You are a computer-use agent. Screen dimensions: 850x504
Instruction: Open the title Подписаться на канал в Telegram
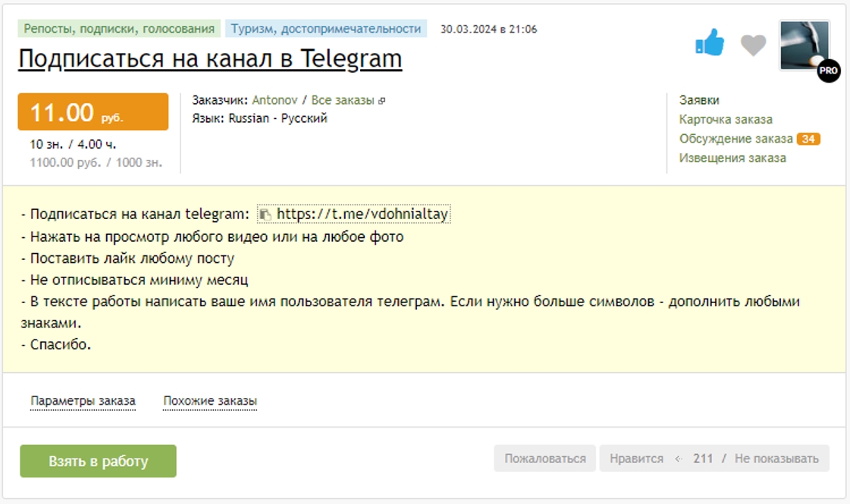tap(210, 58)
